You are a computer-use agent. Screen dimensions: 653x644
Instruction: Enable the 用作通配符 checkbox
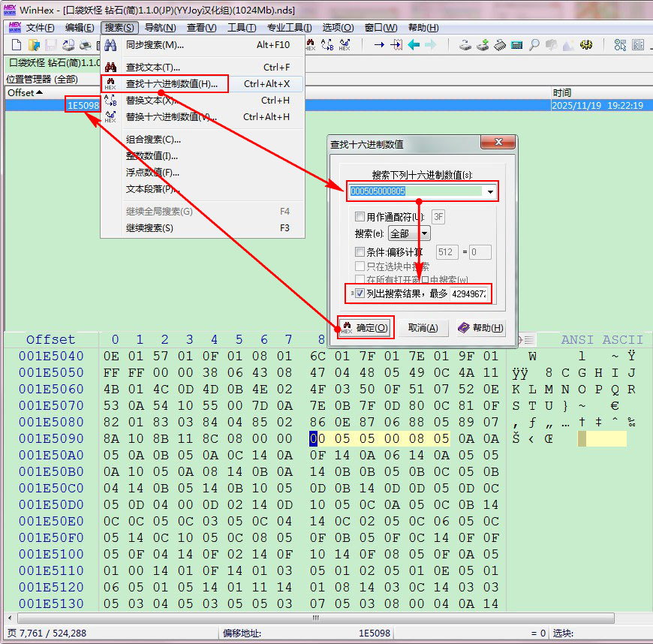360,217
